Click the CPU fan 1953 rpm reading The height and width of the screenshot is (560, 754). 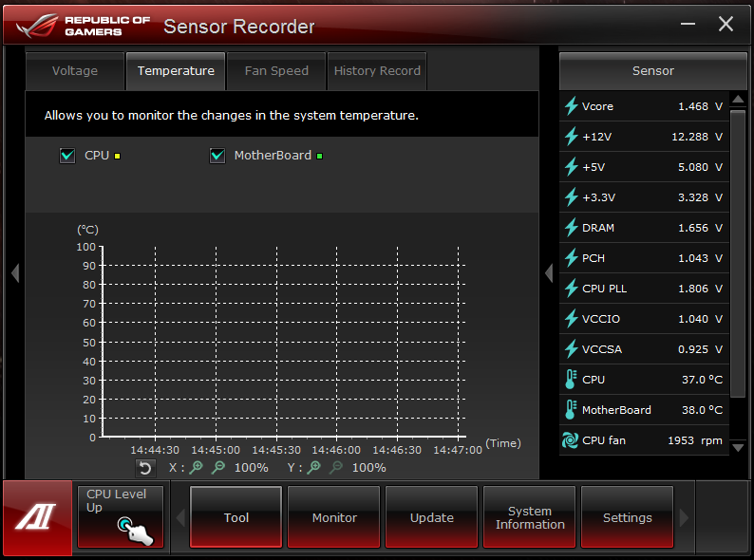(695, 440)
